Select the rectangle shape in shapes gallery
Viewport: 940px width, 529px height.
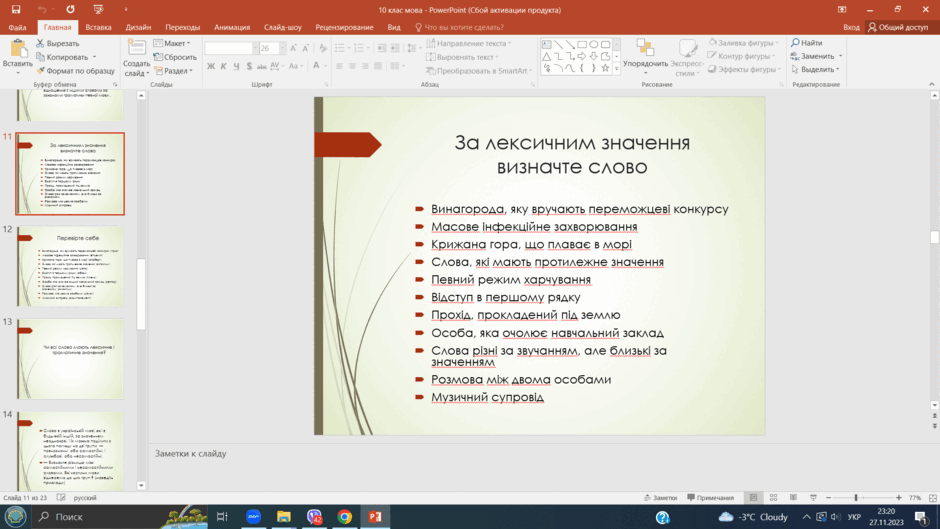(582, 44)
